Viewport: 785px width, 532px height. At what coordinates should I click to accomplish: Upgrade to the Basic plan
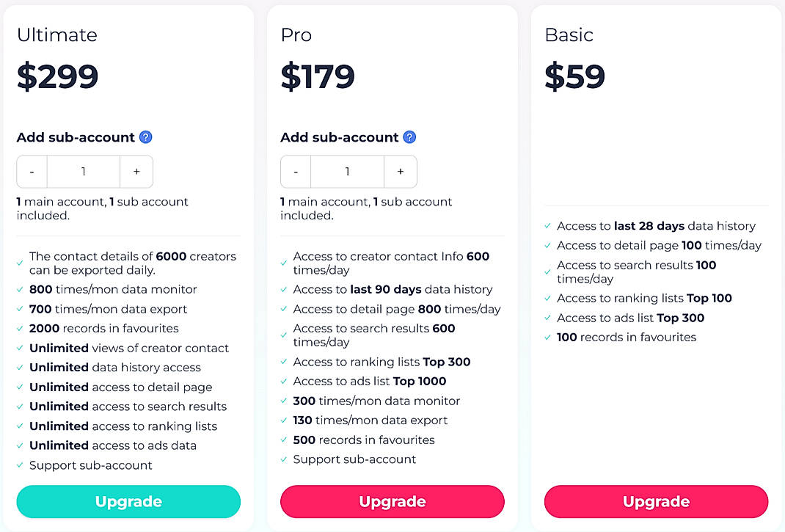(656, 502)
